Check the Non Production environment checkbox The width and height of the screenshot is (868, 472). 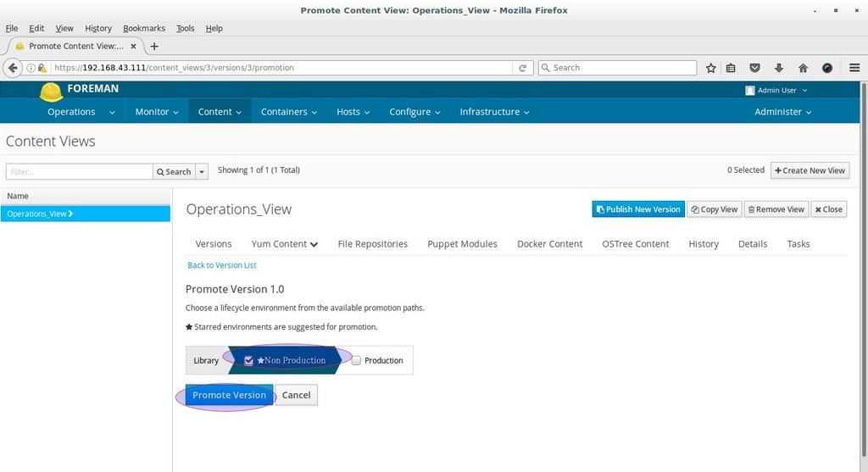248,361
